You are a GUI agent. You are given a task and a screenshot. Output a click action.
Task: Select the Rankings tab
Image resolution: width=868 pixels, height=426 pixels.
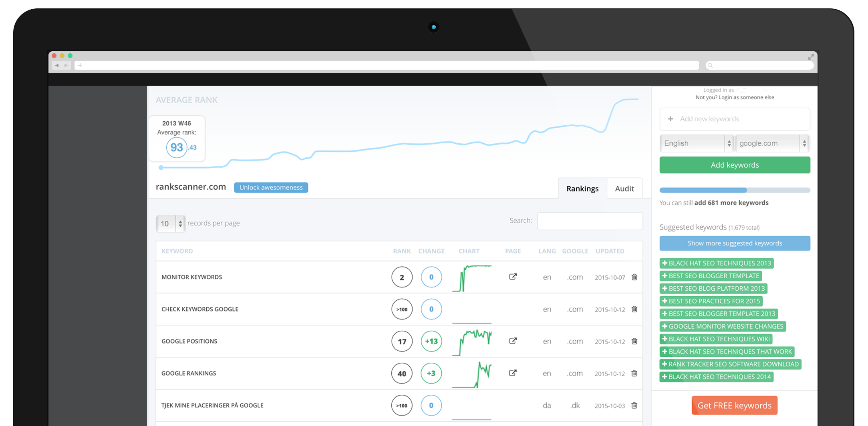(582, 189)
